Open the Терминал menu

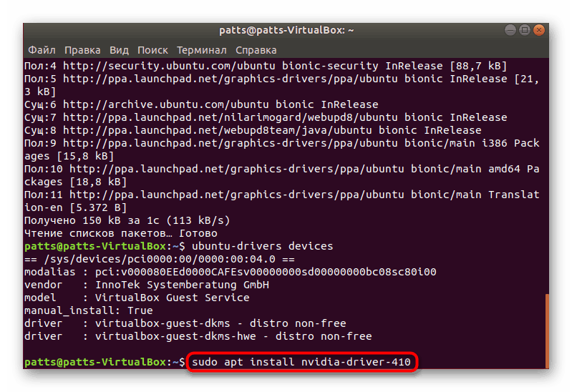point(201,50)
